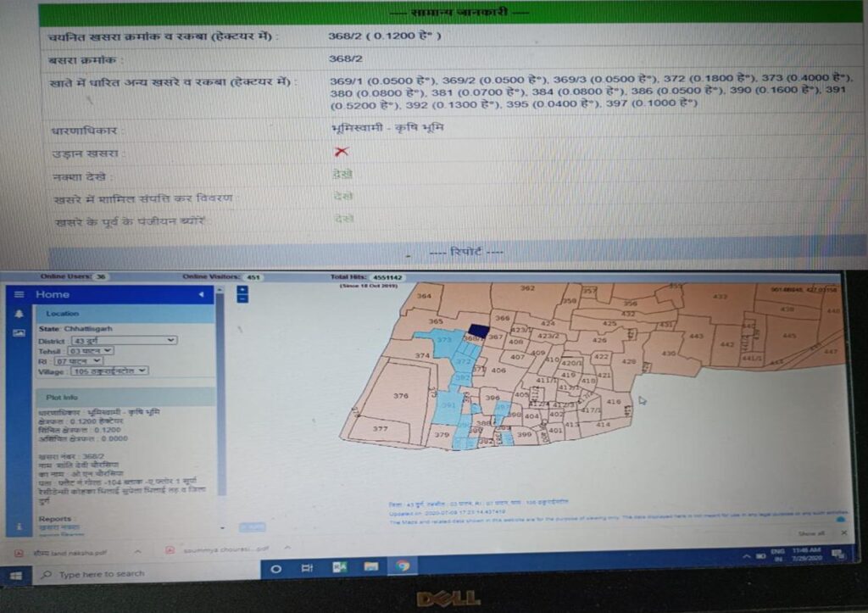
Task: Click the Windows Start button
Action: (x=15, y=574)
